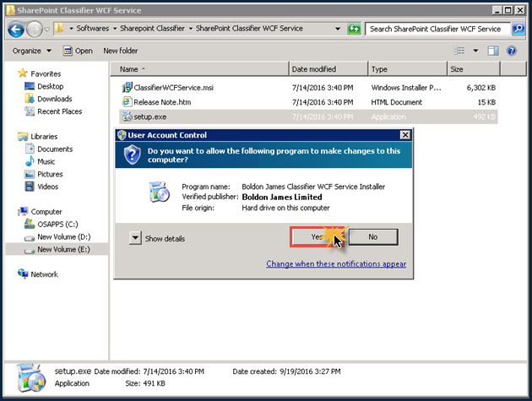Sort by the Size column header
Image resolution: width=532 pixels, height=401 pixels.
[x=474, y=69]
